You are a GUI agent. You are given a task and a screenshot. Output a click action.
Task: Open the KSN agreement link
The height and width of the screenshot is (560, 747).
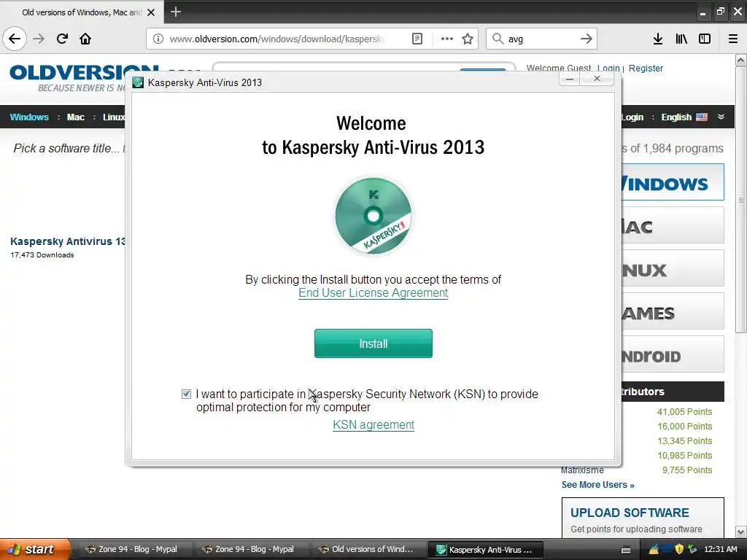click(373, 425)
